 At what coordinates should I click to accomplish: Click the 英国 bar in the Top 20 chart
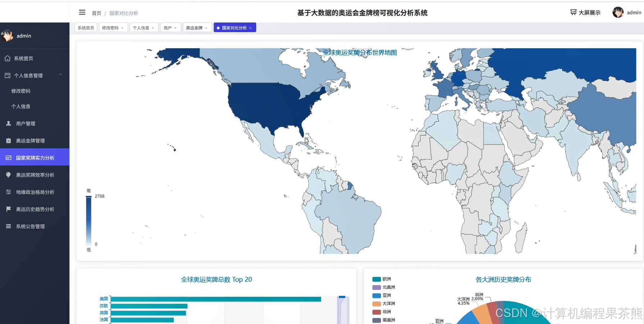coord(148,313)
